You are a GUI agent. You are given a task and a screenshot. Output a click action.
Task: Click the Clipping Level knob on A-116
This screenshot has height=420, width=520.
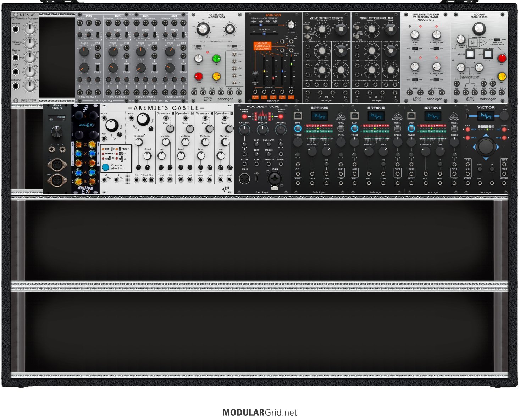(x=30, y=43)
